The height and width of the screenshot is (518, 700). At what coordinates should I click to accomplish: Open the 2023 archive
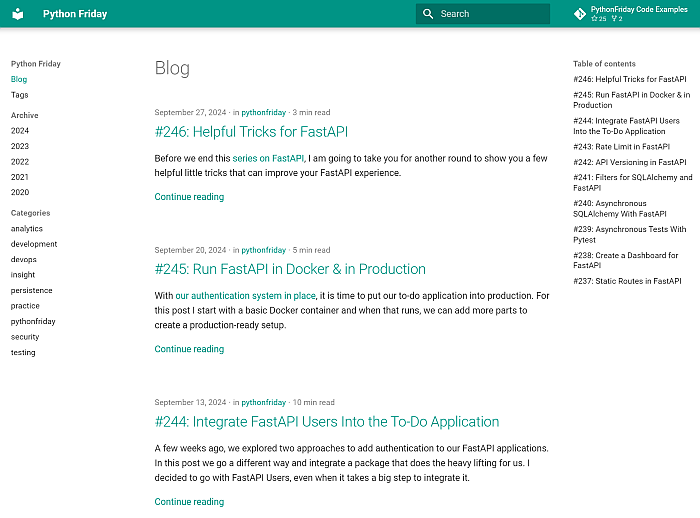20,146
